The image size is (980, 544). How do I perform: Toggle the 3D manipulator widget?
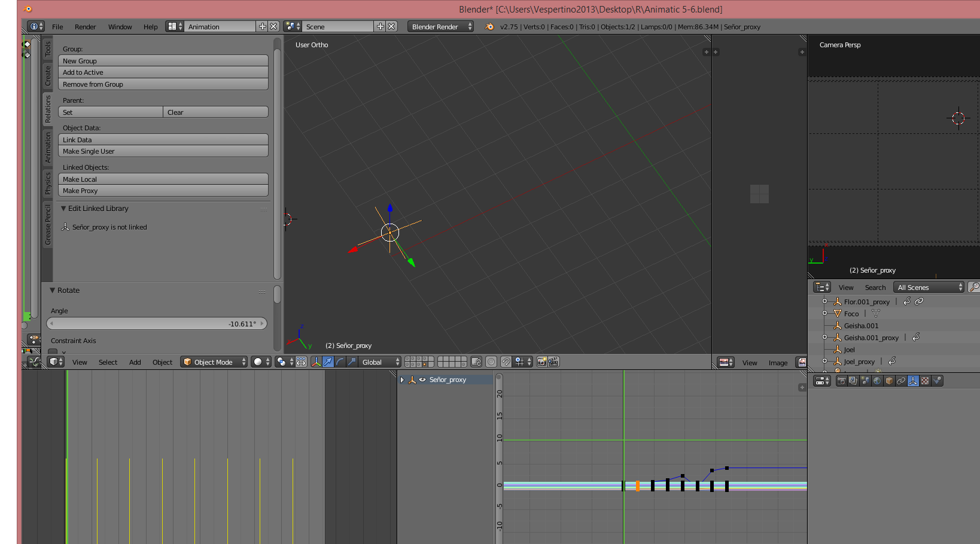316,362
